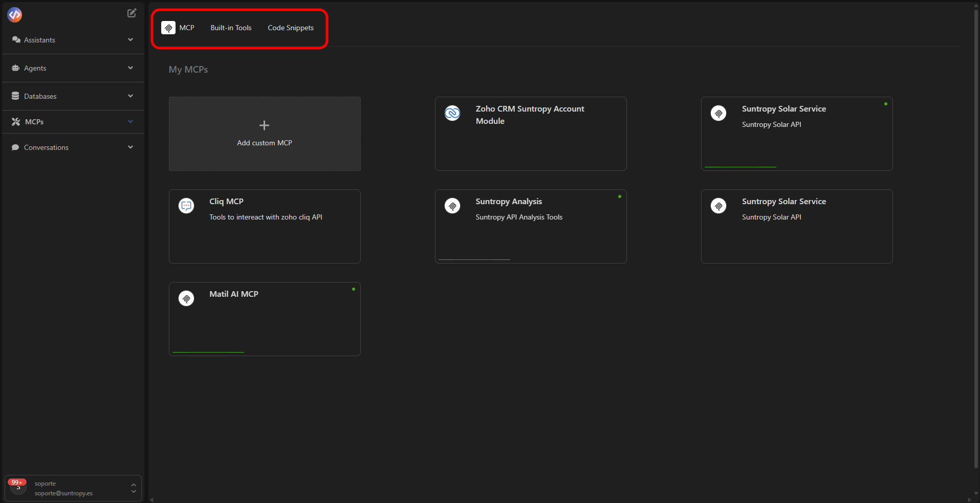Expand the Agents section chevron

pyautogui.click(x=130, y=68)
